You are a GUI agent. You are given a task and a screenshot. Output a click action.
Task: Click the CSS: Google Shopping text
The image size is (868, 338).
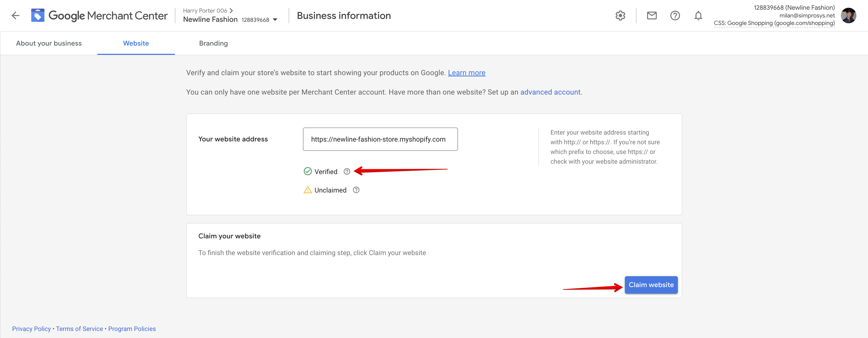click(774, 23)
